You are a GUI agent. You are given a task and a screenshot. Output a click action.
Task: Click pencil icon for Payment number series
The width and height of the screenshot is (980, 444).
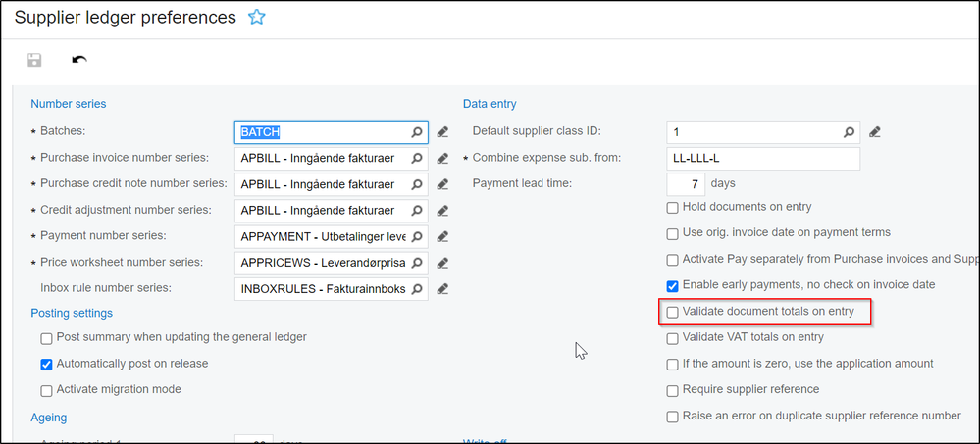point(443,236)
